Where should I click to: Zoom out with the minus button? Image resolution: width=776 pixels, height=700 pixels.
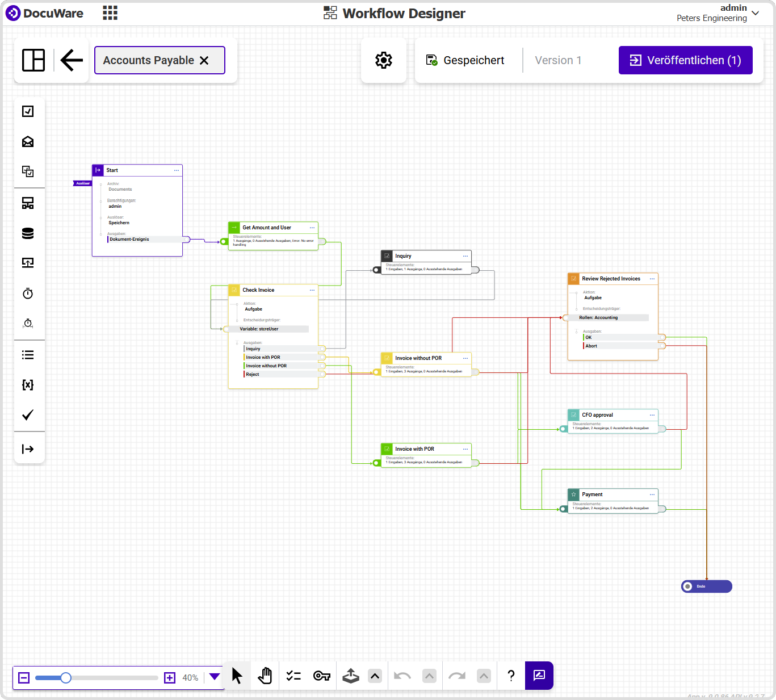pos(24,678)
